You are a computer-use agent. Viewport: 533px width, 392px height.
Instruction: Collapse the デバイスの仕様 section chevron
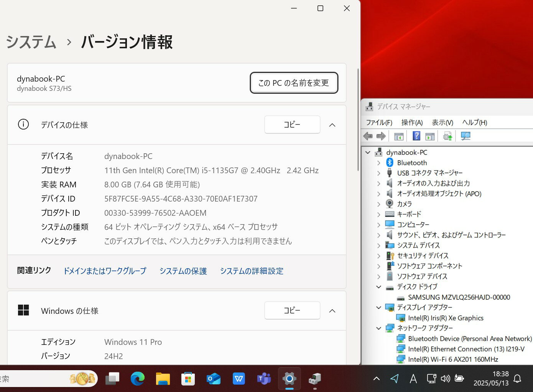pyautogui.click(x=332, y=125)
